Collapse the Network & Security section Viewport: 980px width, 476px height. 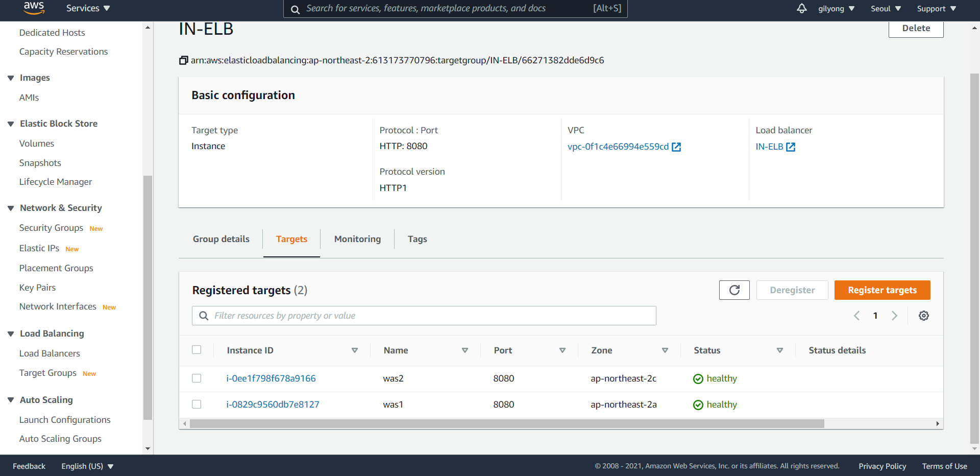pyautogui.click(x=11, y=208)
